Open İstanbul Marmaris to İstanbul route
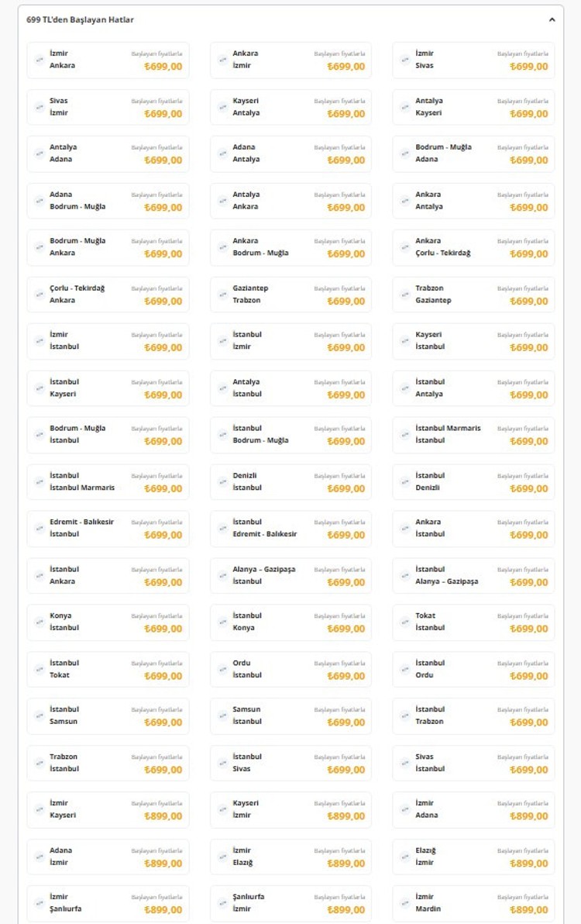 click(x=473, y=434)
